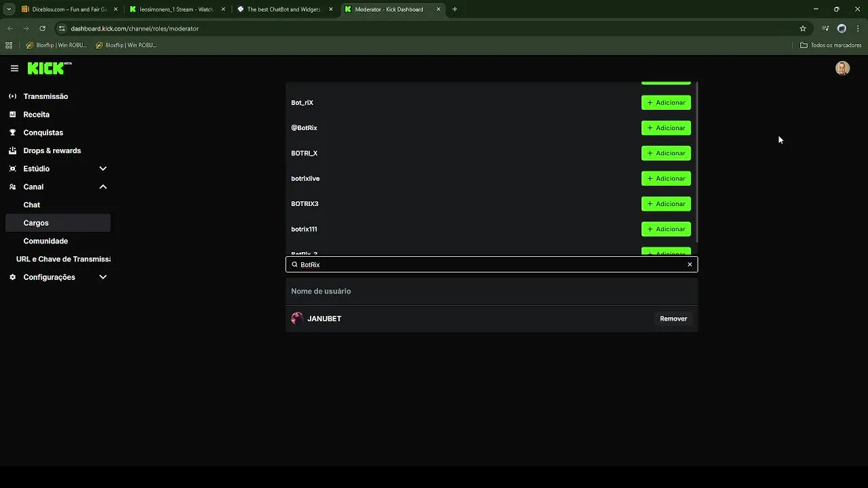Click the Nome de usuário column header
868x488 pixels.
[321, 291]
